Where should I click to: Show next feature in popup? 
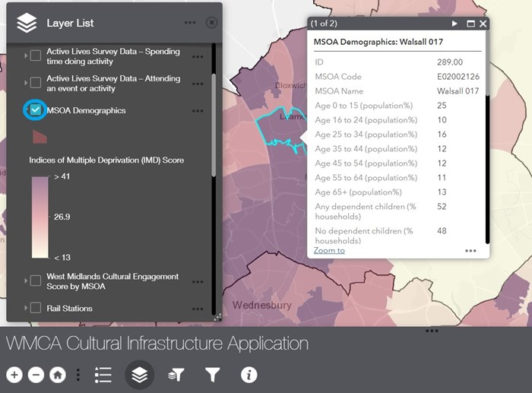point(455,24)
